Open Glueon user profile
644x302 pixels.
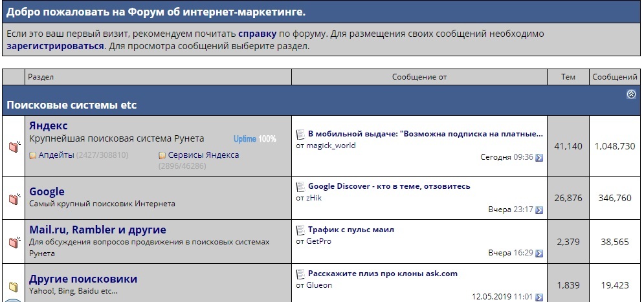(x=319, y=285)
